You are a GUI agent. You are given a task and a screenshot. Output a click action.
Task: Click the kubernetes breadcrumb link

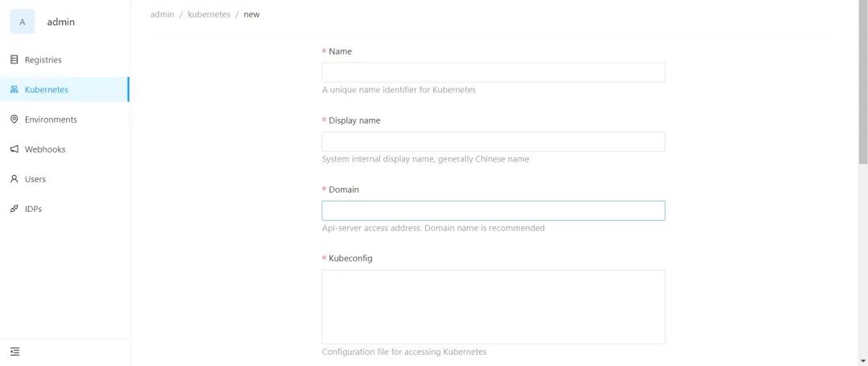209,14
